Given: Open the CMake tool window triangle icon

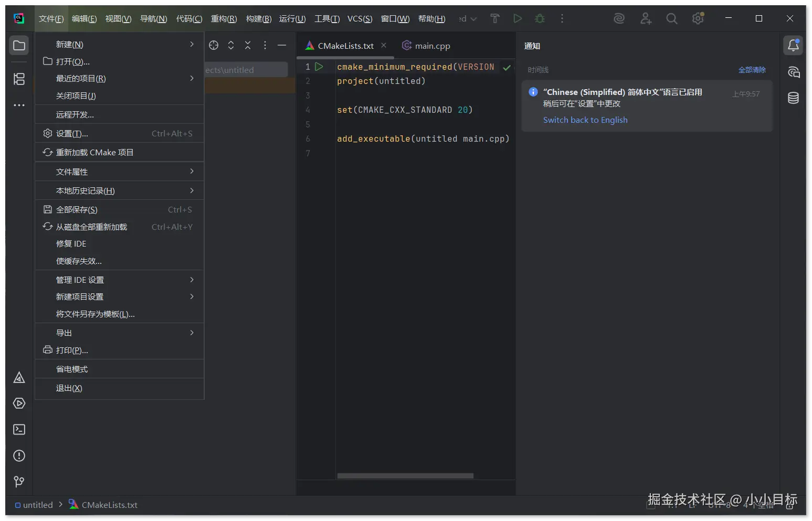Looking at the screenshot, I should tap(19, 378).
